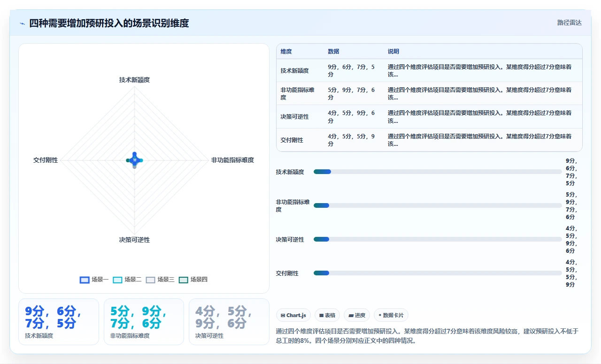The width and height of the screenshot is (601, 364).
Task: Open the 非功能指标难度 data card
Action: tap(144, 322)
